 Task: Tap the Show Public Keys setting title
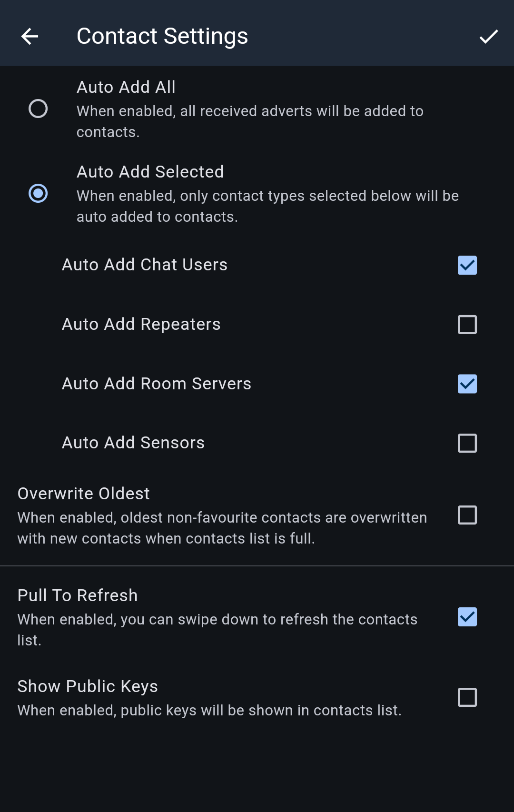click(x=88, y=686)
